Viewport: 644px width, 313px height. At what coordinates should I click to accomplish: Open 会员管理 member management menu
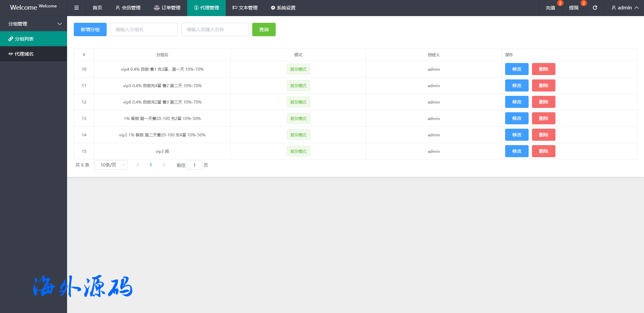128,8
